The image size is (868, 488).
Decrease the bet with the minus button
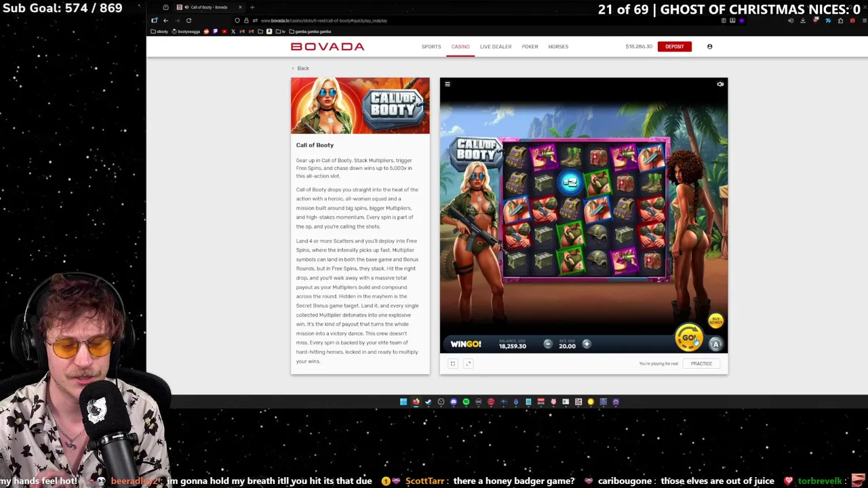click(548, 344)
